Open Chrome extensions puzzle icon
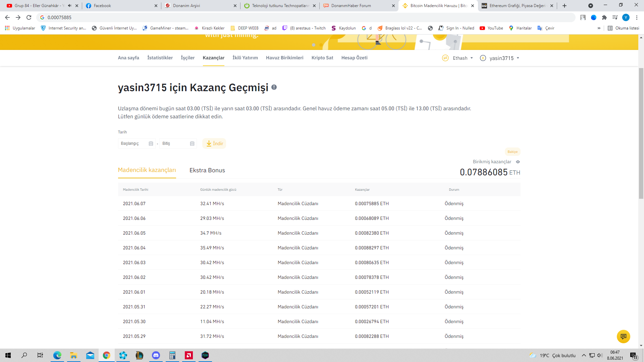Viewport: 644px width, 362px height. [604, 17]
